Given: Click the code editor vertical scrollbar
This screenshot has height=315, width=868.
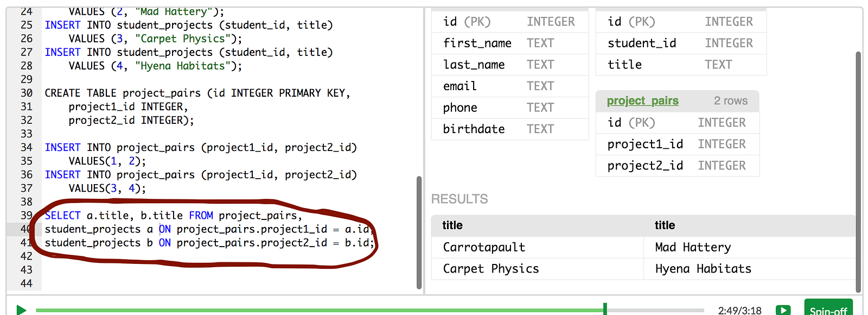Looking at the screenshot, I should (419, 232).
